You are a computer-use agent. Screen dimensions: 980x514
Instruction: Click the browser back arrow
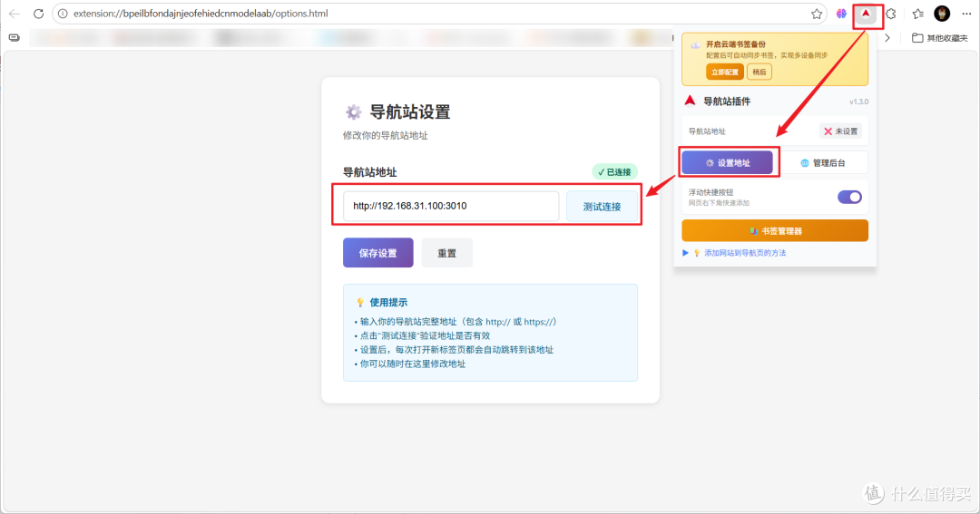click(15, 14)
